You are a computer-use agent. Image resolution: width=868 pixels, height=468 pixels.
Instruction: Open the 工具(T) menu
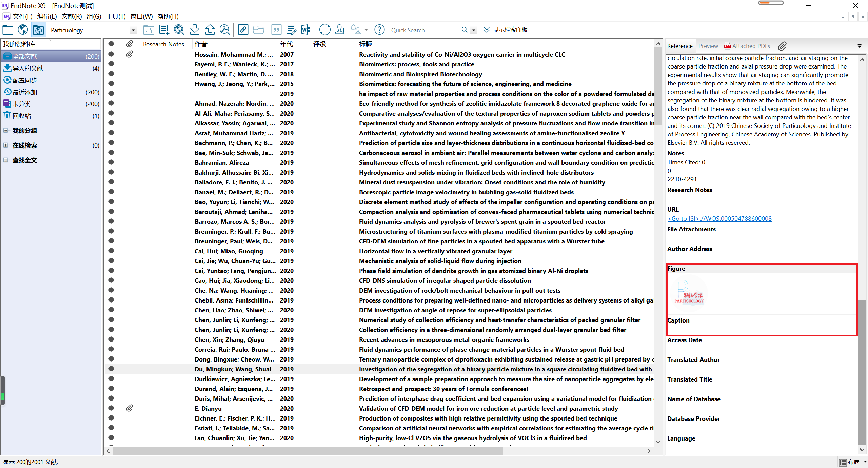(x=116, y=16)
